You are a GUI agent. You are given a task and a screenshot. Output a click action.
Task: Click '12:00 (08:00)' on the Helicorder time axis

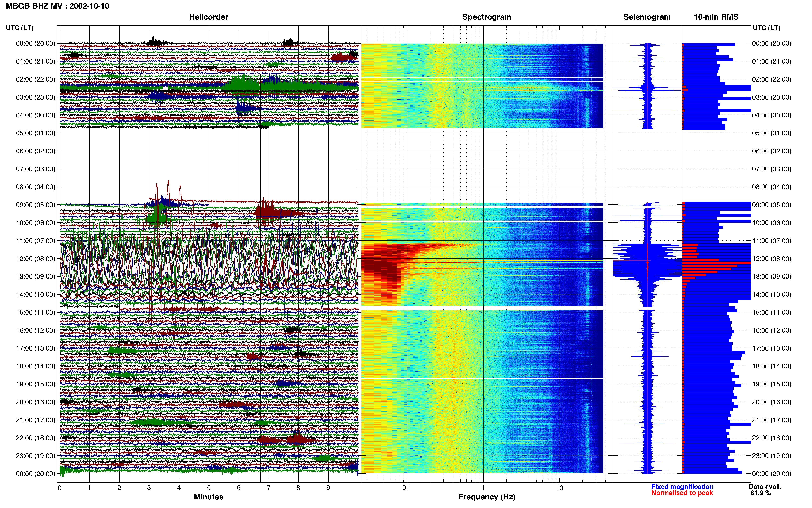(36, 259)
